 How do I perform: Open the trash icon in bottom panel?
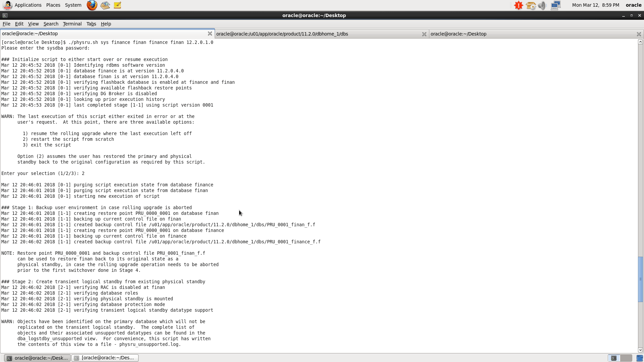point(639,358)
